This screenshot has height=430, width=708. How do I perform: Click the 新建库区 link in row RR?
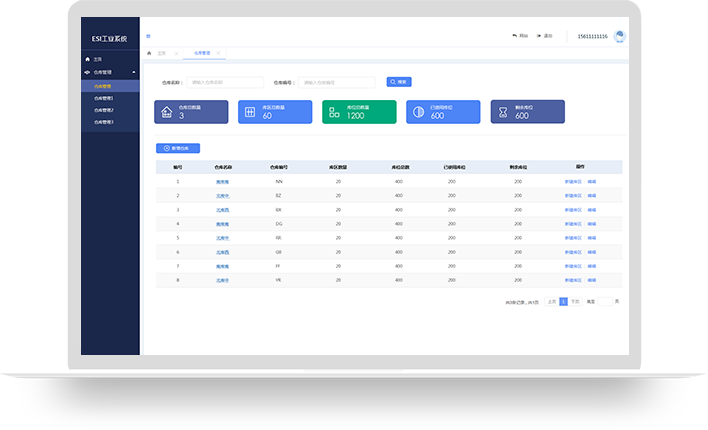(x=573, y=238)
